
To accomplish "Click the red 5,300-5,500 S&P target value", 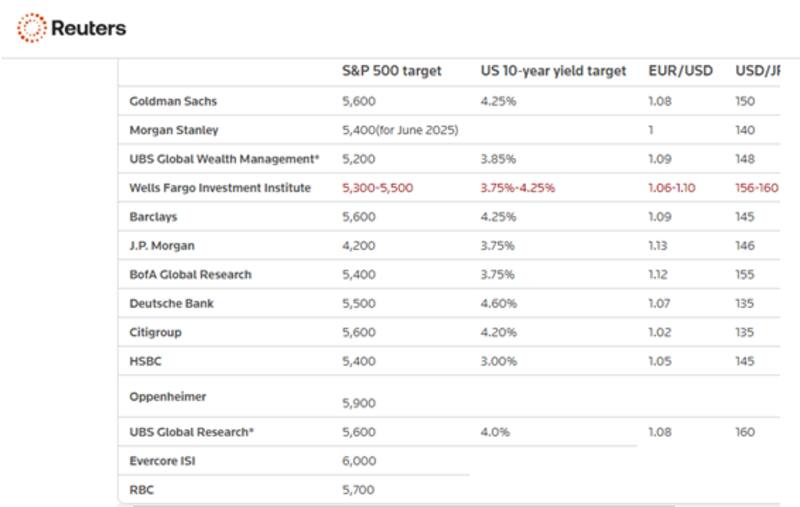I will (377, 187).
